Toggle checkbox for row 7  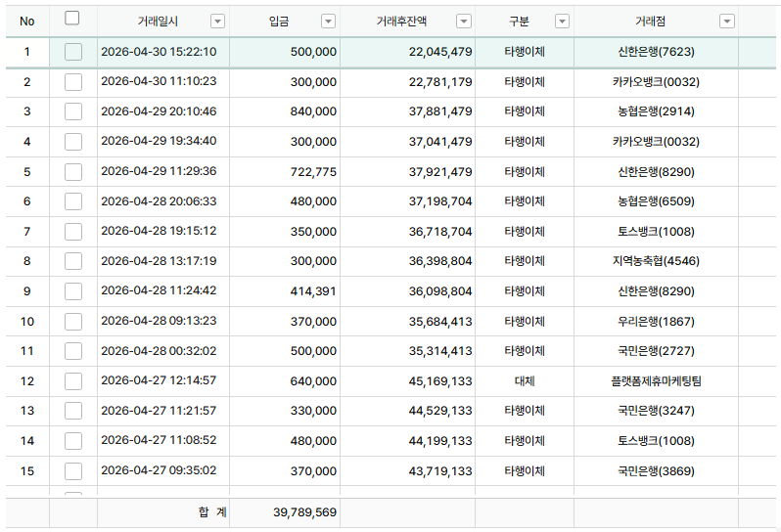pyautogui.click(x=73, y=232)
